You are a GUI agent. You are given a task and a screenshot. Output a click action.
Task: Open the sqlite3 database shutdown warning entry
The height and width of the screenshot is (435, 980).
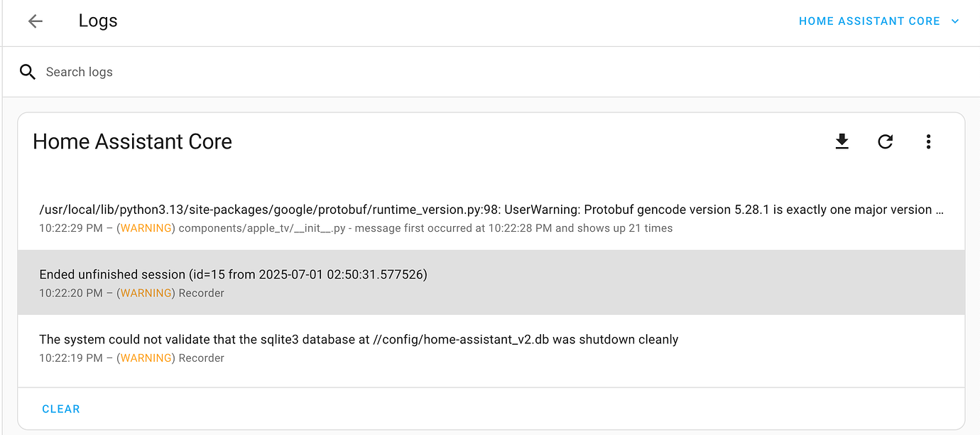(x=359, y=340)
